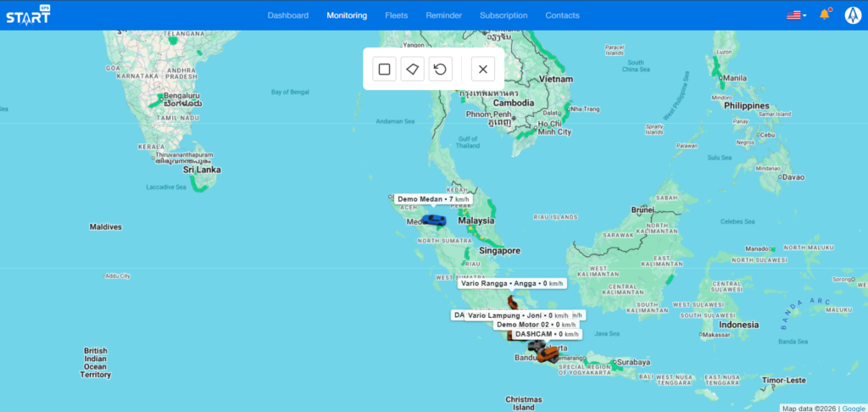Click the reset drawing icon
This screenshot has height=412, width=868.
440,69
